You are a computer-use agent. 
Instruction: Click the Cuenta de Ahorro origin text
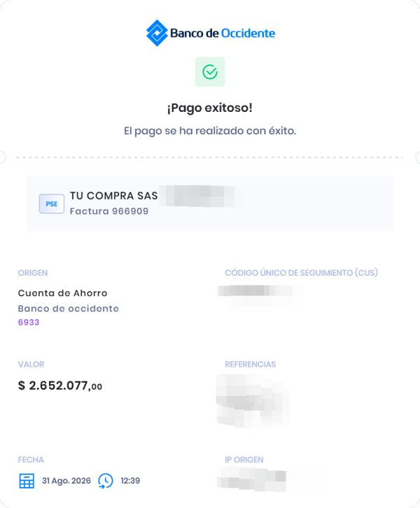tap(62, 293)
